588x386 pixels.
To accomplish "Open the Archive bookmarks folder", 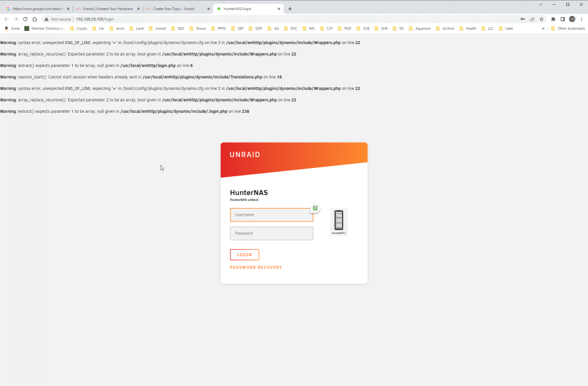I will point(445,28).
